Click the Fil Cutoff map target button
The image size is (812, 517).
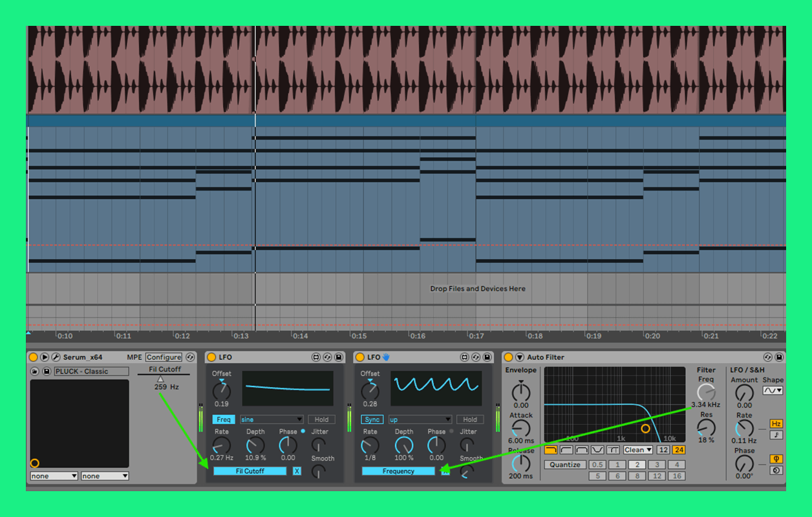[250, 471]
